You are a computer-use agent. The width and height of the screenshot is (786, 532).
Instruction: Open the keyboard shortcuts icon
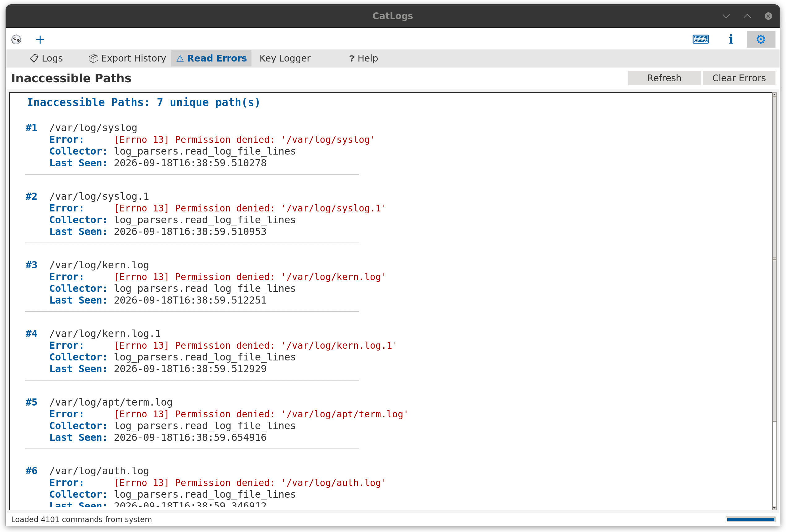tap(700, 39)
